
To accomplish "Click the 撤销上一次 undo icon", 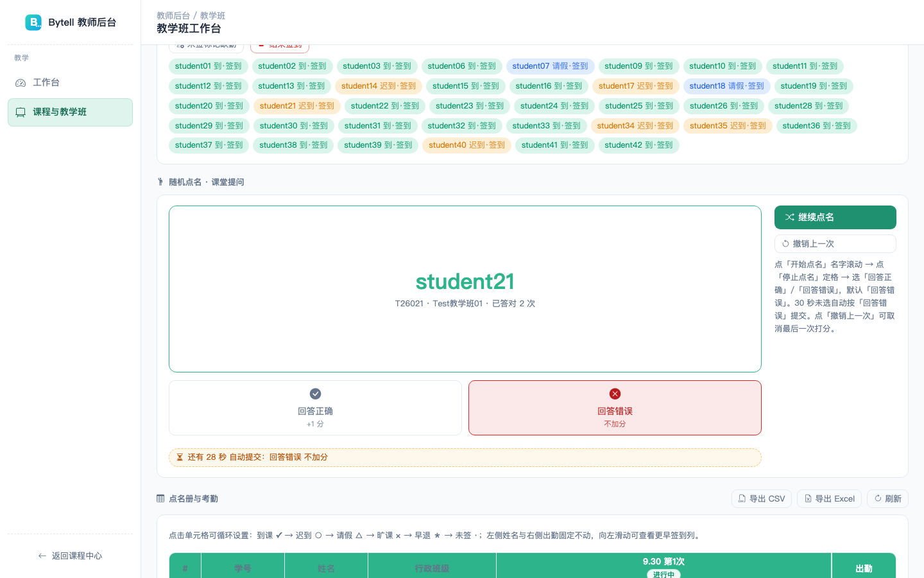I will [785, 244].
